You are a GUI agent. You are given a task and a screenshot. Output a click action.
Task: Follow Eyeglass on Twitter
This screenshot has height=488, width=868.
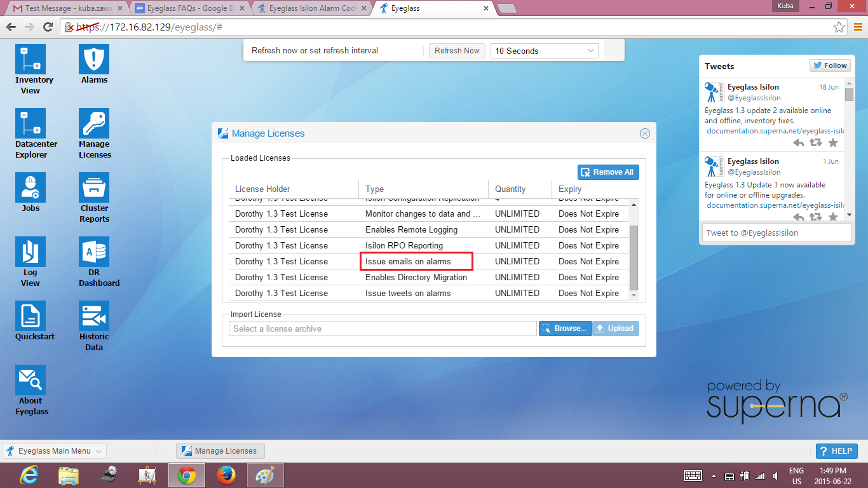[830, 65]
